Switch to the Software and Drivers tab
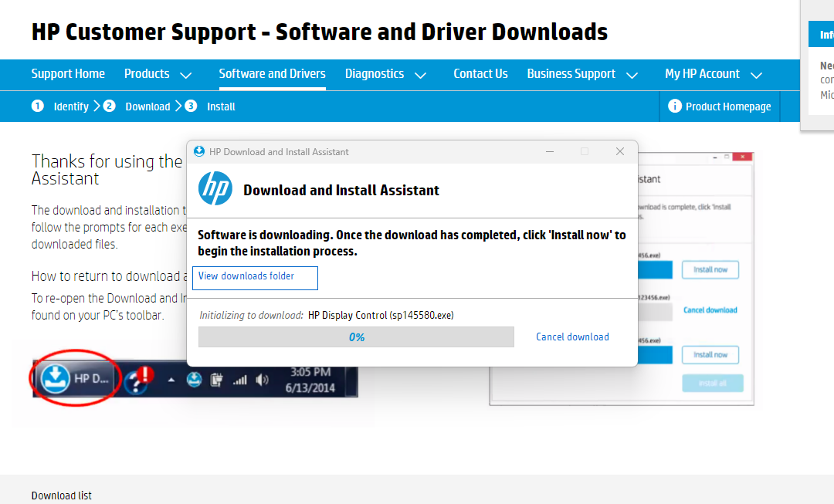 pyautogui.click(x=272, y=74)
